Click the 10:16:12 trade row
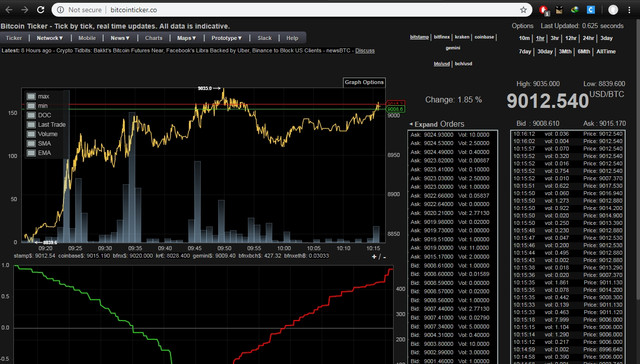 tap(568, 134)
